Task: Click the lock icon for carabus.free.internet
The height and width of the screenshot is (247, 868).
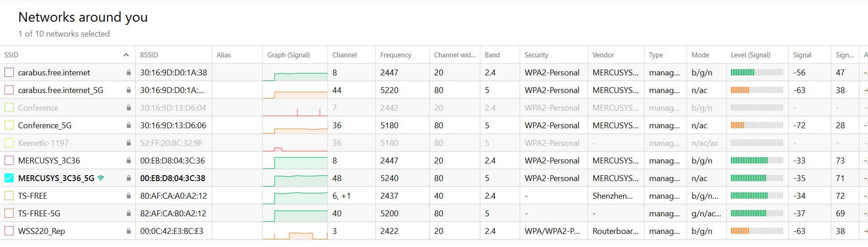Action: point(128,73)
